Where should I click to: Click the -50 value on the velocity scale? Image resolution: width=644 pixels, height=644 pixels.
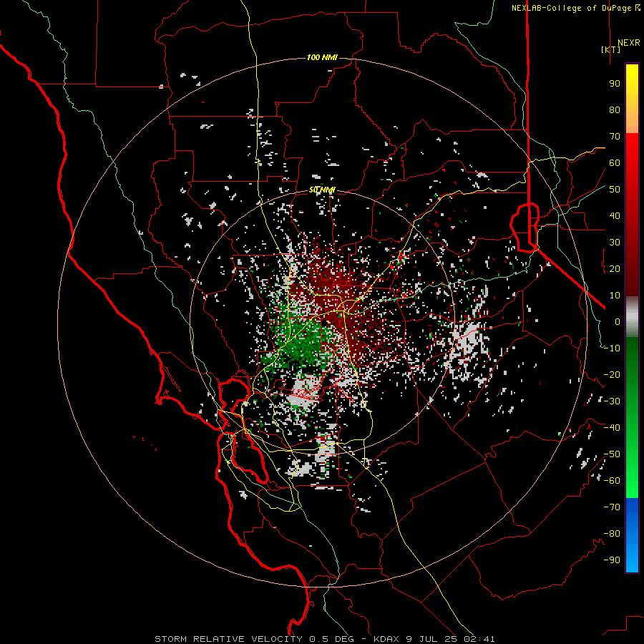pyautogui.click(x=612, y=454)
